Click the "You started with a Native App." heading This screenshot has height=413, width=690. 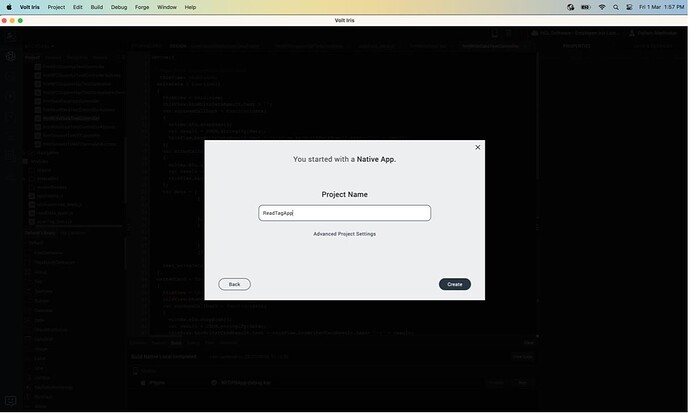345,160
